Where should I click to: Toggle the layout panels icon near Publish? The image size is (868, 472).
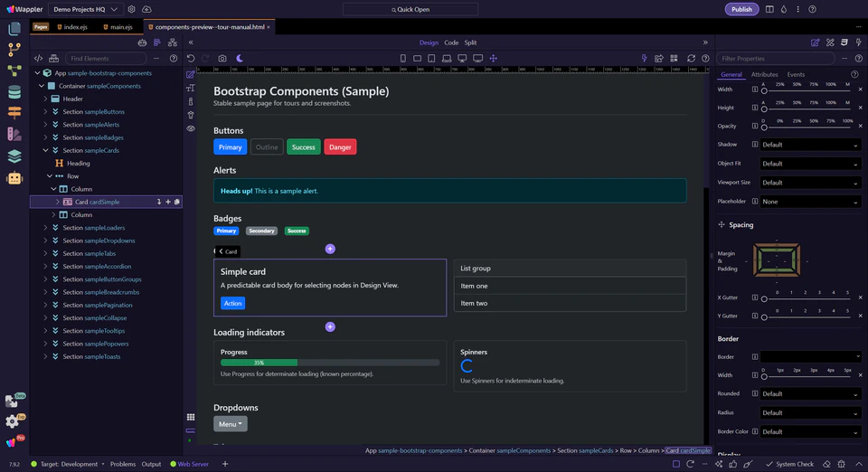[769, 9]
